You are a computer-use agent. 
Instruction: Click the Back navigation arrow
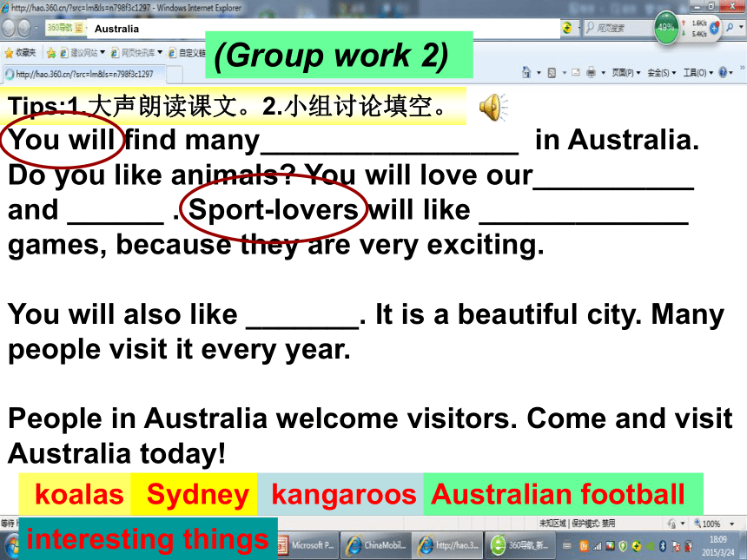8,29
